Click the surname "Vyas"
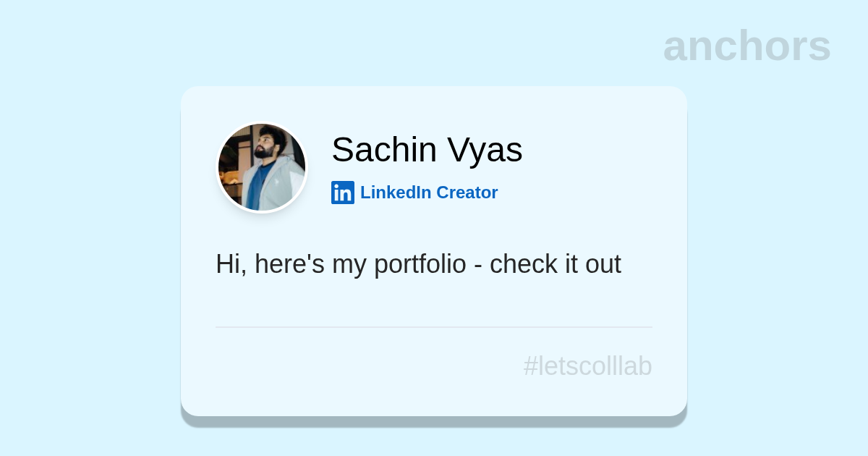 [x=485, y=150]
